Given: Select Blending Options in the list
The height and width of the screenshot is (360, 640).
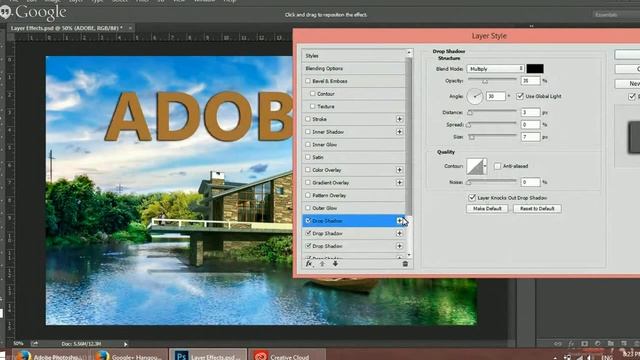Looking at the screenshot, I should (x=353, y=68).
